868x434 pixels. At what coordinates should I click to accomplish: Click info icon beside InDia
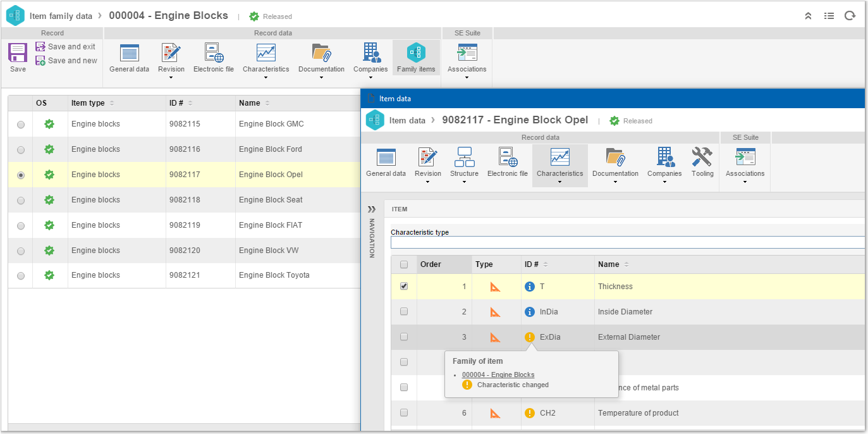[x=530, y=312]
